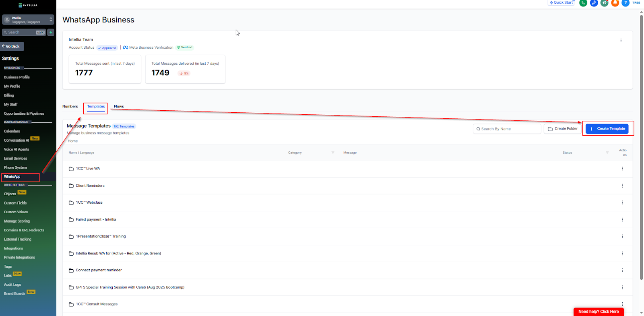This screenshot has height=316, width=644.
Task: Click the Create Folder button
Action: pos(563,129)
